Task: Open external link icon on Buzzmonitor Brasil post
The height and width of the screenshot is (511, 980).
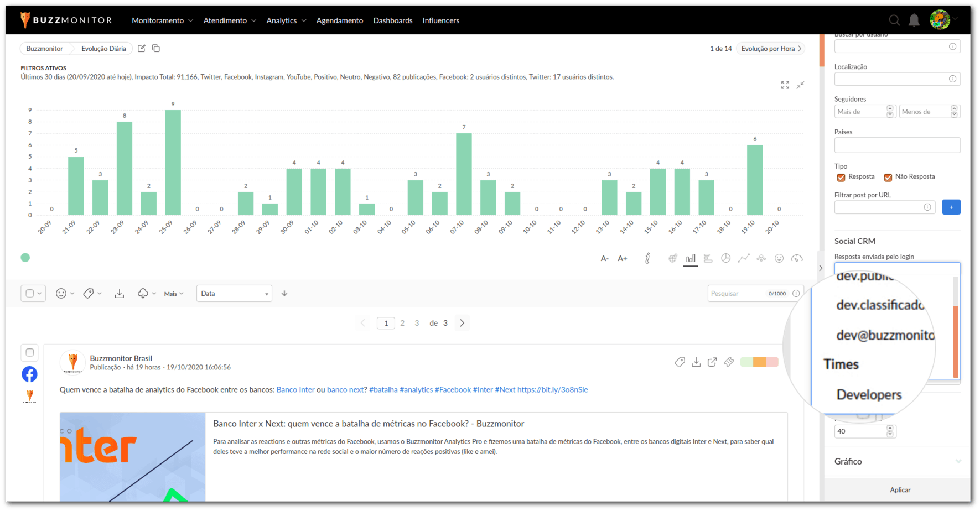Action: click(x=712, y=362)
